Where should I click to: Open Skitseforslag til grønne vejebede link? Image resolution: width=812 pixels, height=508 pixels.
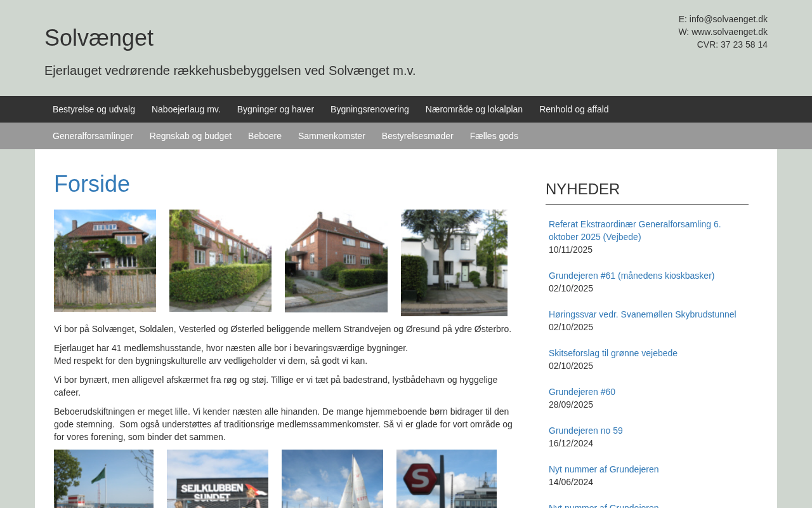[613, 353]
